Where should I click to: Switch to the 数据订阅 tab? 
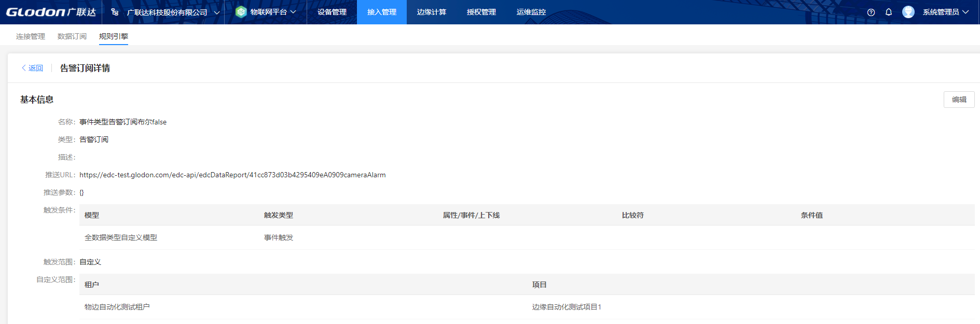tap(72, 36)
